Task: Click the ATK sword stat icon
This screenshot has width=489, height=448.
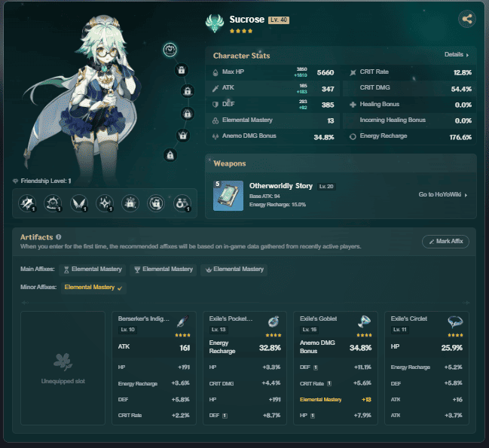Action: tap(215, 89)
